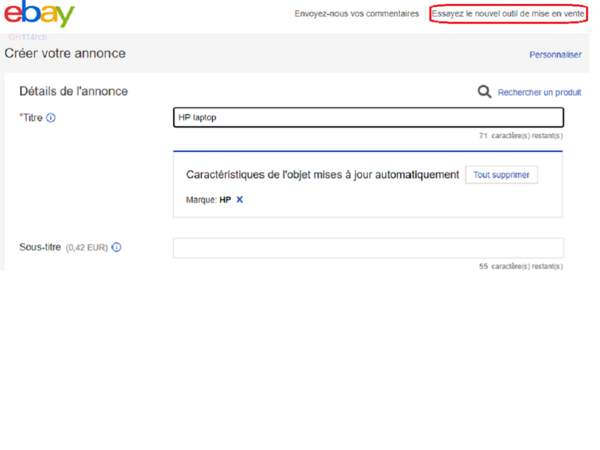Click the Caractéristiques de l'objet heading

click(x=323, y=175)
